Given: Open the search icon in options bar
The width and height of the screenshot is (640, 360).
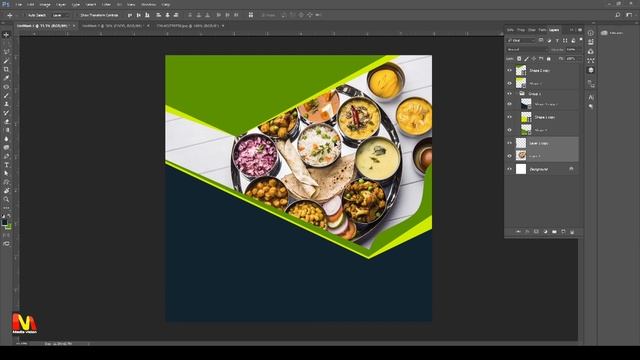Looking at the screenshot, I should pyautogui.click(x=618, y=15).
